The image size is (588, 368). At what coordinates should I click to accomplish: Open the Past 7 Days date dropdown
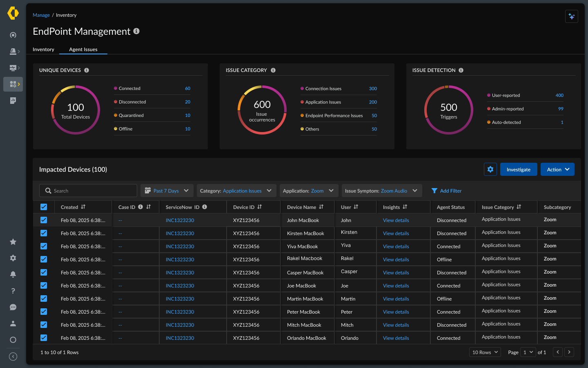tap(167, 191)
